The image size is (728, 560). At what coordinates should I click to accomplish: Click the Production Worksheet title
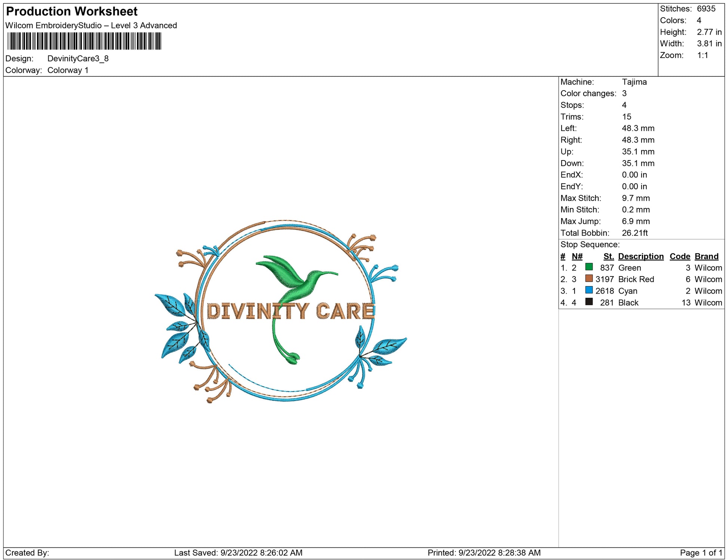pyautogui.click(x=72, y=12)
